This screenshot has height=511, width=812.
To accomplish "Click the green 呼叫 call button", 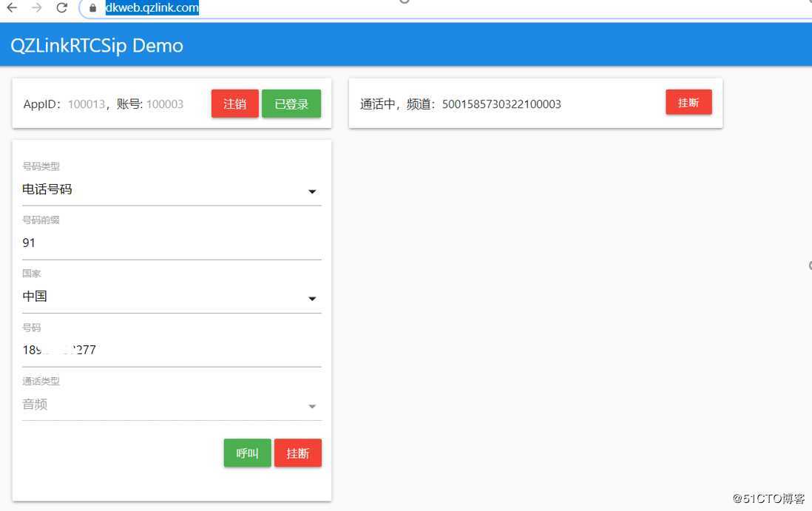I will [x=247, y=453].
